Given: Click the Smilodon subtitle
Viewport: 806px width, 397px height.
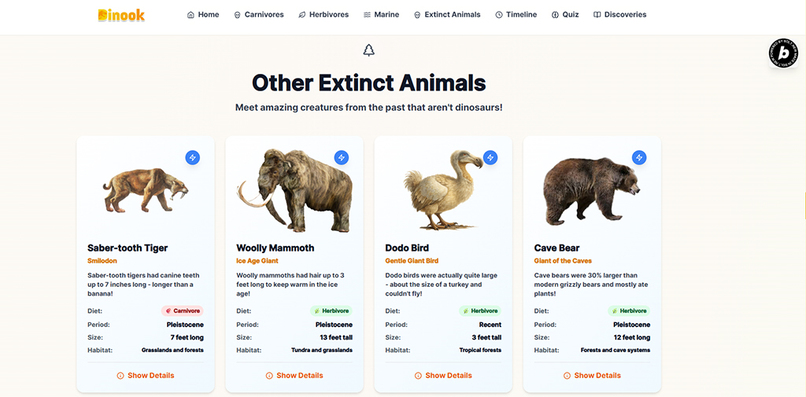Looking at the screenshot, I should click(102, 261).
